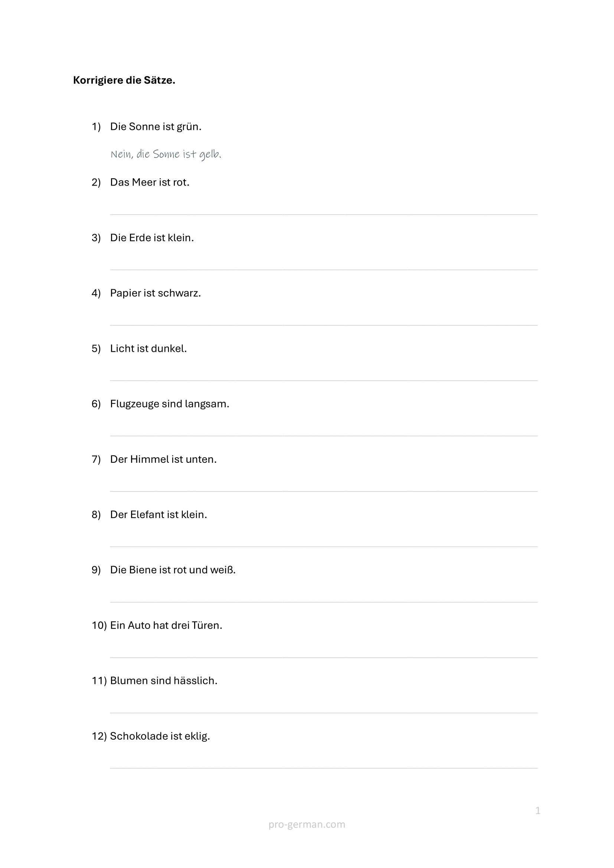Click the sentence 'Die Sonne ist grün.'
The height and width of the screenshot is (868, 614).
(156, 127)
